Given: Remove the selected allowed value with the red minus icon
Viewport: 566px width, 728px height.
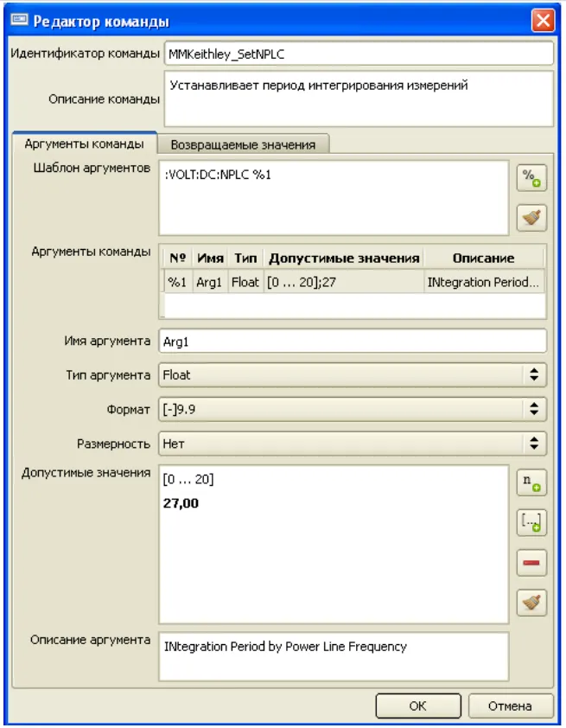Looking at the screenshot, I should click(531, 563).
